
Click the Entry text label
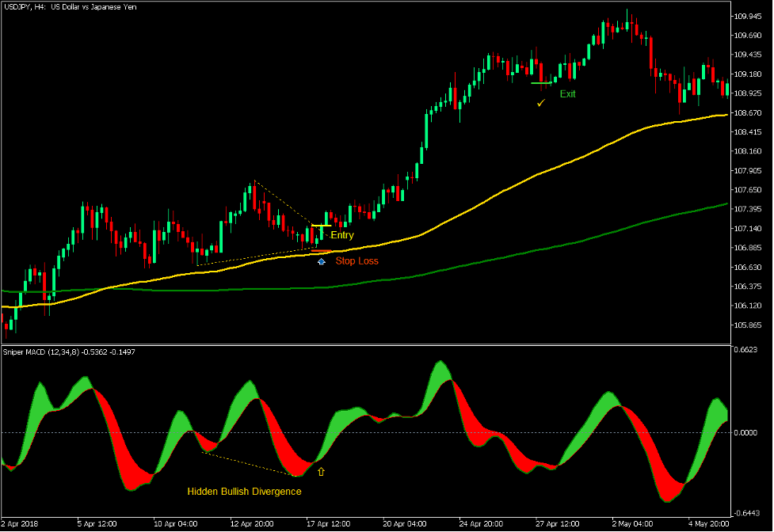(341, 235)
